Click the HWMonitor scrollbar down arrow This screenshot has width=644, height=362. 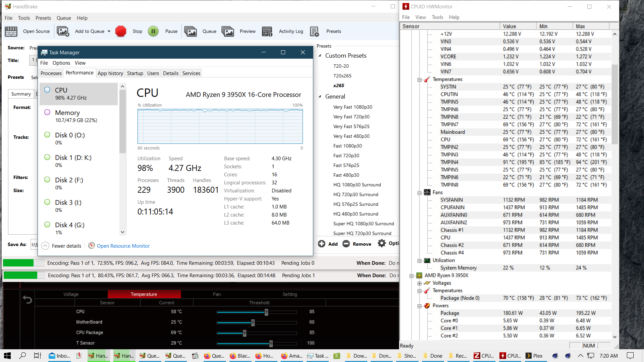pyautogui.click(x=615, y=337)
